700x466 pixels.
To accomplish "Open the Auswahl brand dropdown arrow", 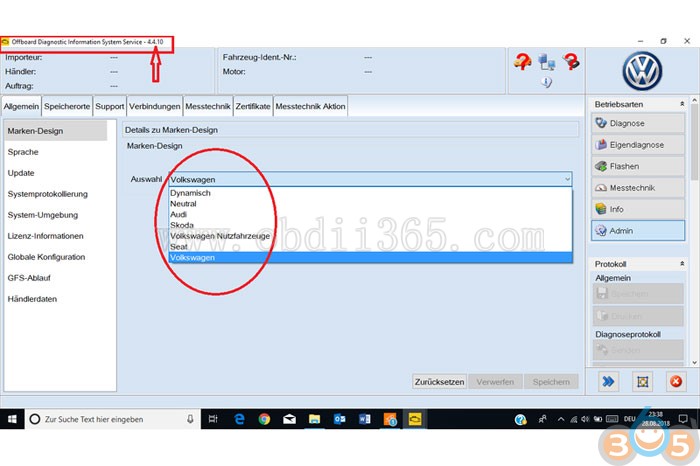I will [567, 179].
